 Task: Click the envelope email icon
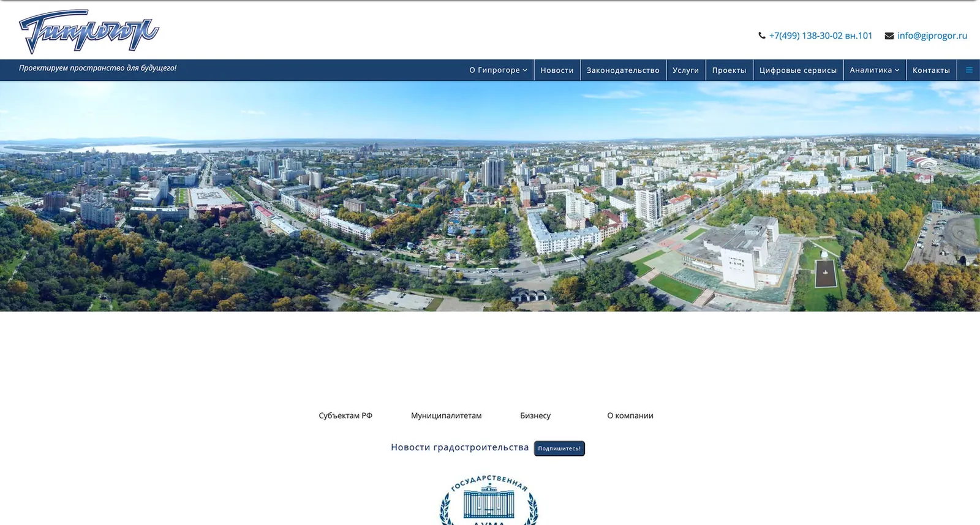point(889,36)
